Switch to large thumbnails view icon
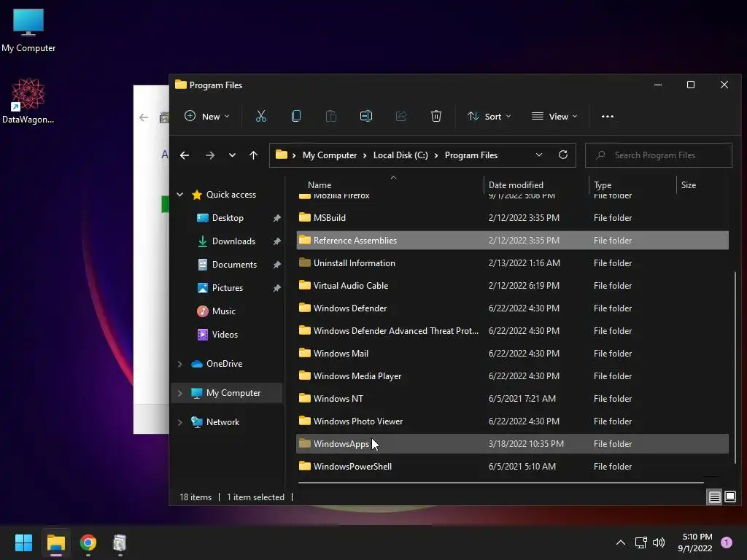Image resolution: width=747 pixels, height=560 pixels. click(730, 497)
